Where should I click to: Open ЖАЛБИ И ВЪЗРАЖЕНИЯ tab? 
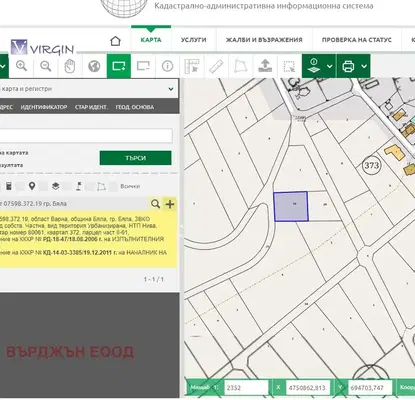(264, 40)
